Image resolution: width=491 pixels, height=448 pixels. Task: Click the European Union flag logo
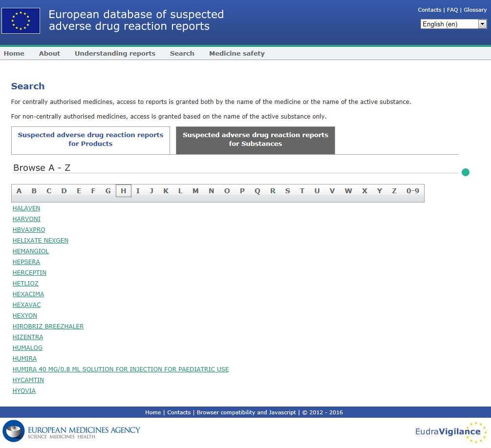click(x=21, y=20)
